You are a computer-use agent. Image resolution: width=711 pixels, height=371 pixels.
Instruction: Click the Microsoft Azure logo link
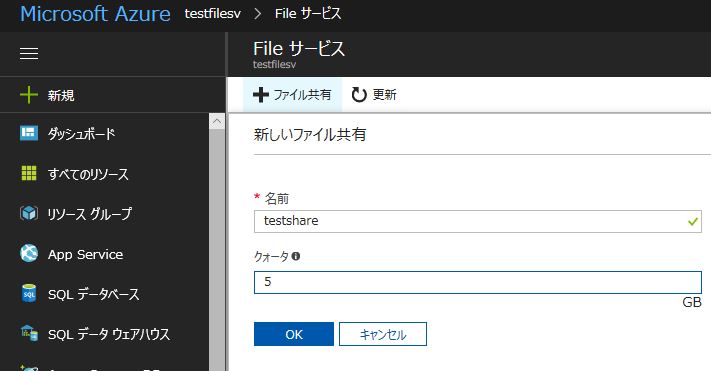[95, 14]
